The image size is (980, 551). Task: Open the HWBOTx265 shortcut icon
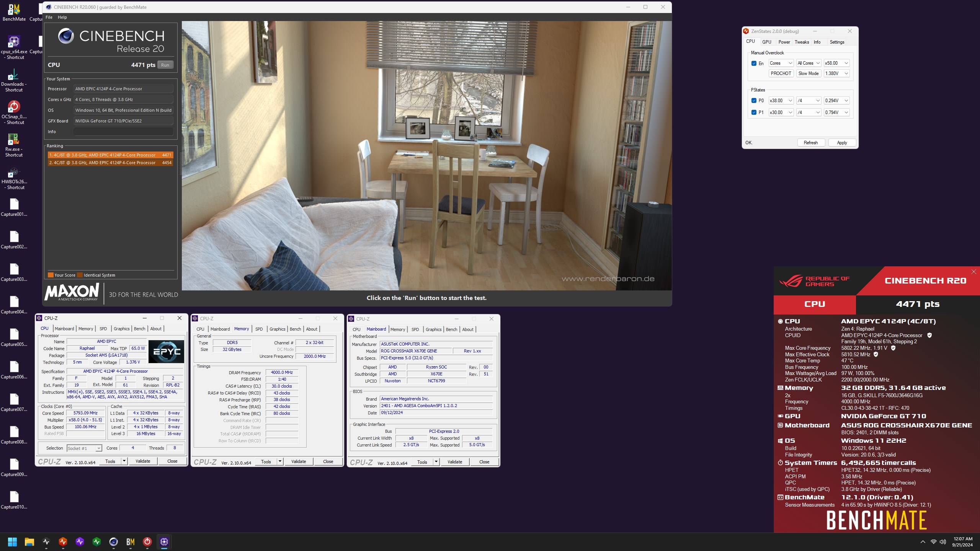click(14, 178)
